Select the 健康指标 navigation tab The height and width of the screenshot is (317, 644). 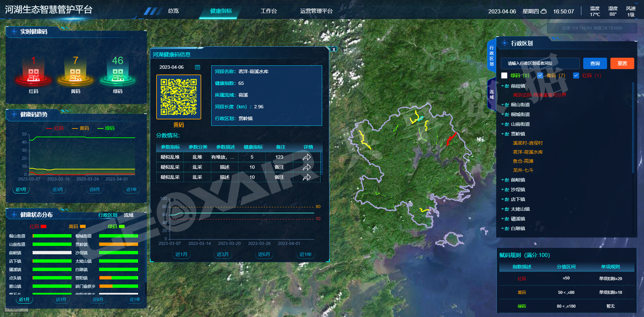221,11
